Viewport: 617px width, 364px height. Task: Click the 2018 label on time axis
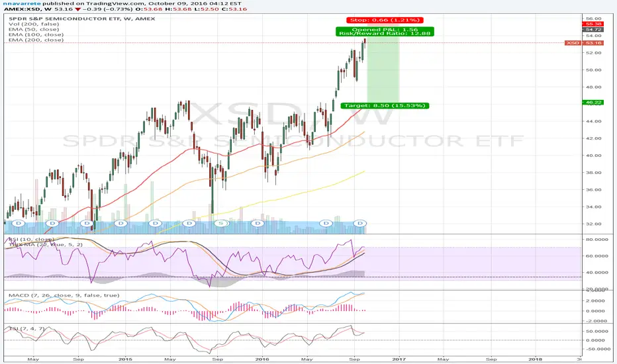[535, 359]
